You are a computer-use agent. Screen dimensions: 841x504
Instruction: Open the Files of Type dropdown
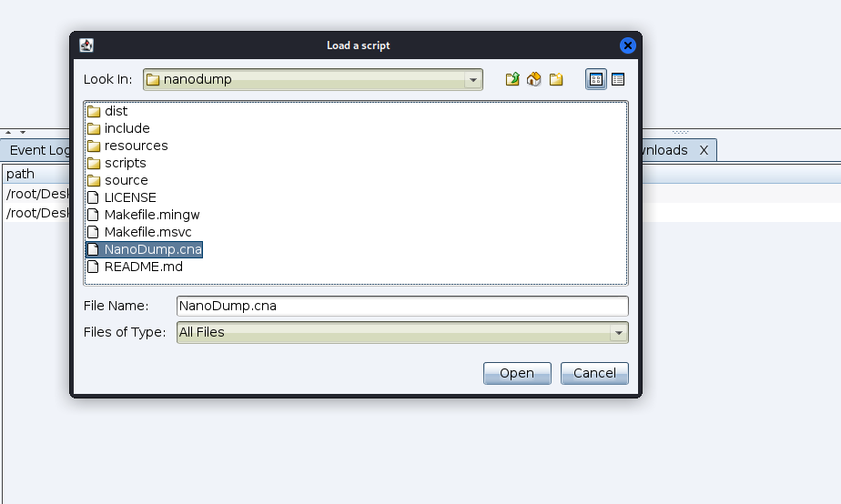coord(619,333)
